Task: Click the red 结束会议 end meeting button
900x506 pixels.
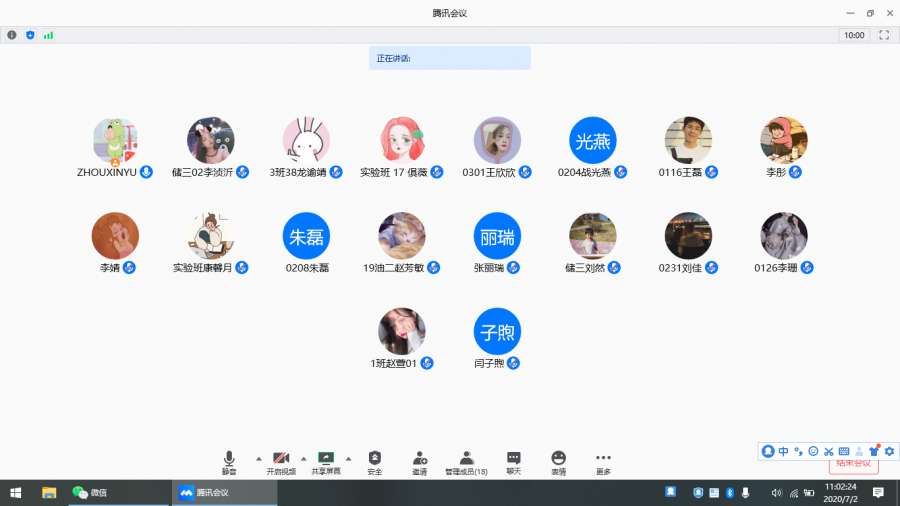Action: pyautogui.click(x=853, y=464)
